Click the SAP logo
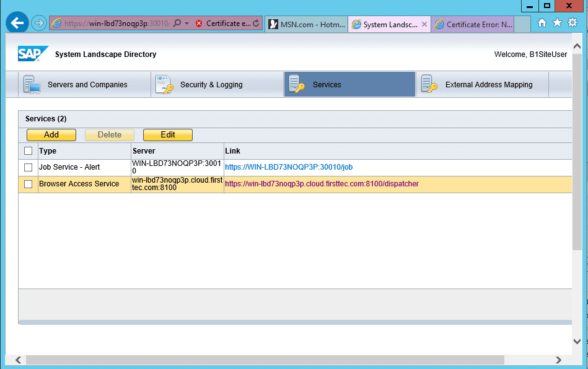 pos(33,54)
